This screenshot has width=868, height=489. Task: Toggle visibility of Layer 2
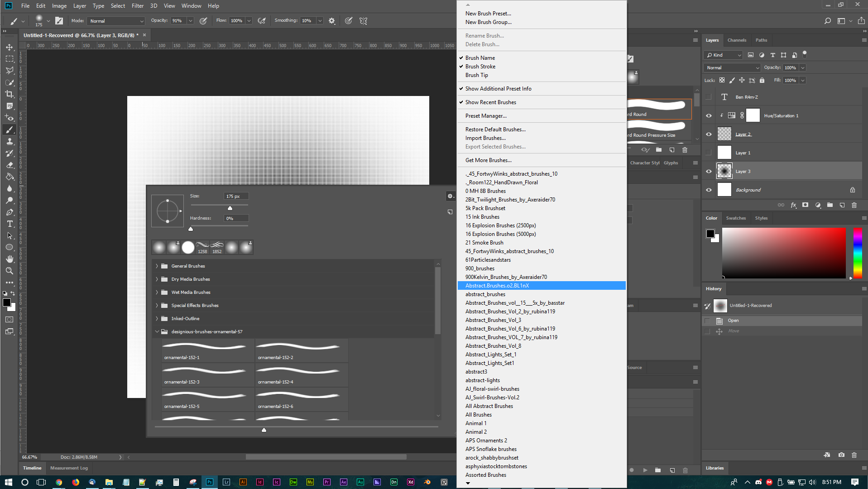click(708, 134)
